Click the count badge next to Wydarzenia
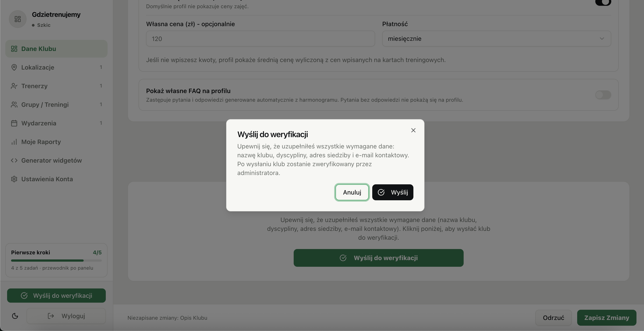 pos(101,123)
